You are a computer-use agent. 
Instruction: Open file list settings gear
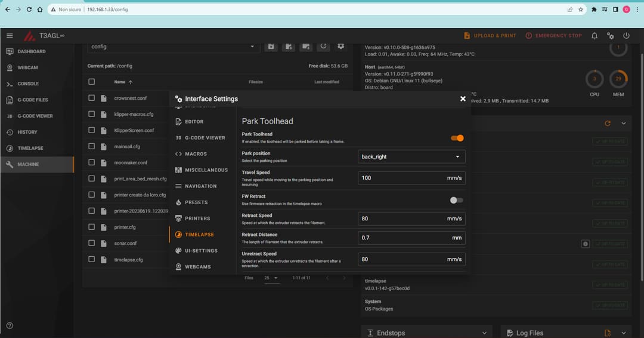341,47
